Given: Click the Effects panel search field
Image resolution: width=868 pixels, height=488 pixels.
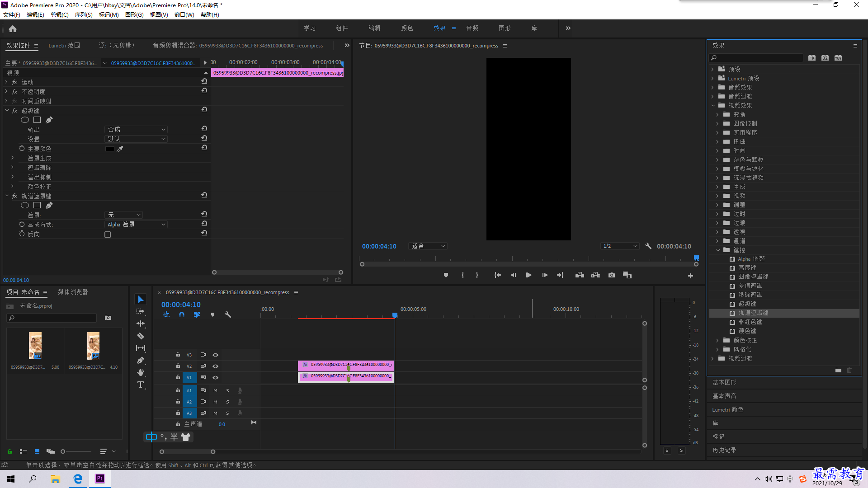Looking at the screenshot, I should (x=756, y=58).
